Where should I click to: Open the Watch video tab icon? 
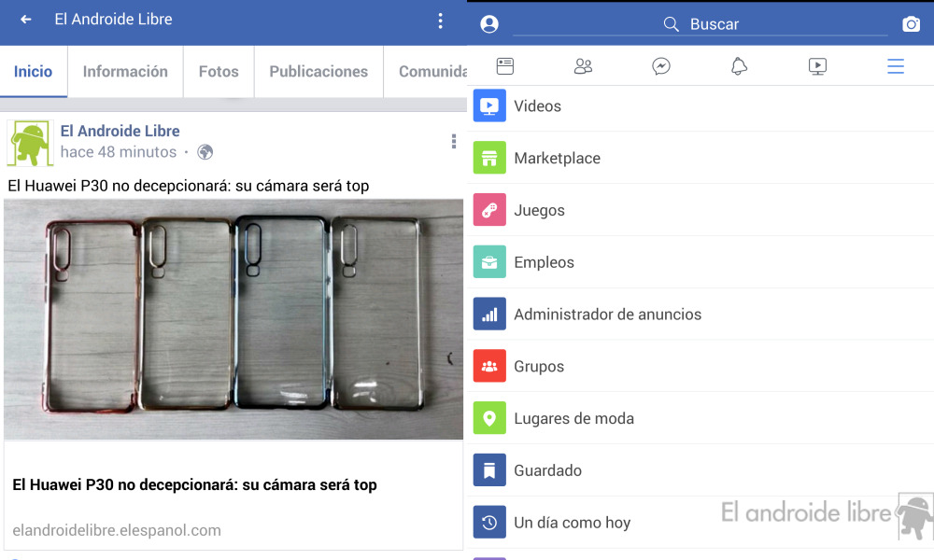click(817, 66)
